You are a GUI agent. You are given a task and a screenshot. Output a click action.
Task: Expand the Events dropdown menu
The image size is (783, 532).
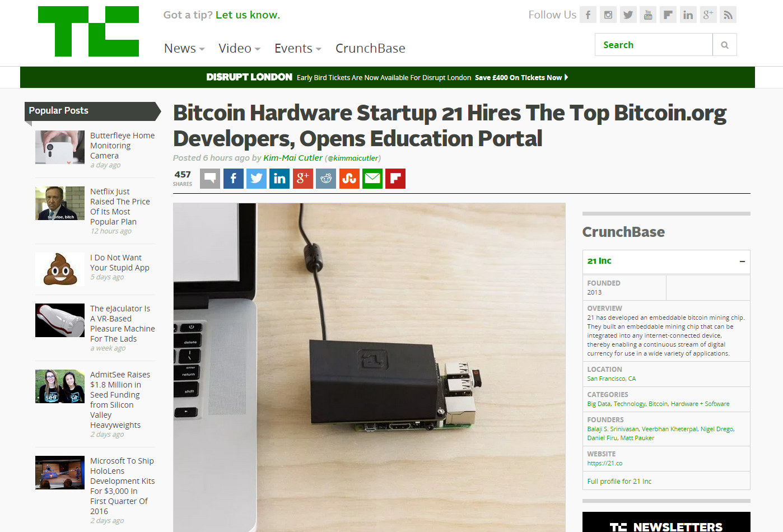point(298,48)
